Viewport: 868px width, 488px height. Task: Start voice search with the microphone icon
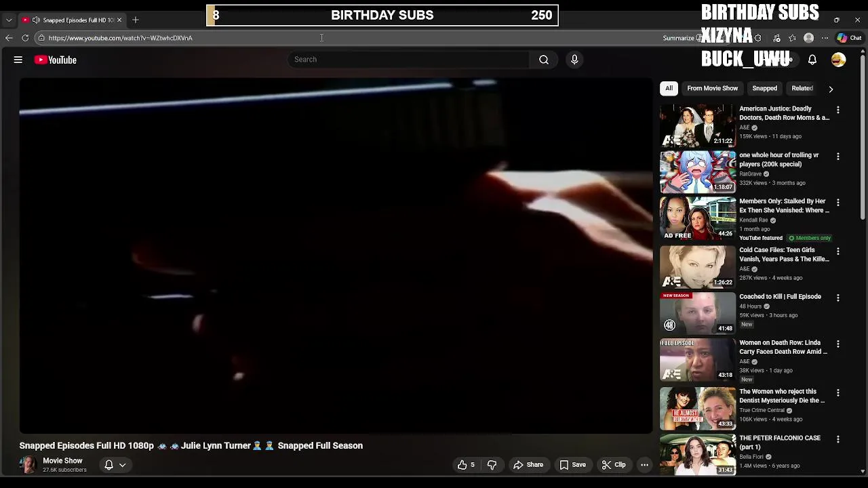point(574,60)
